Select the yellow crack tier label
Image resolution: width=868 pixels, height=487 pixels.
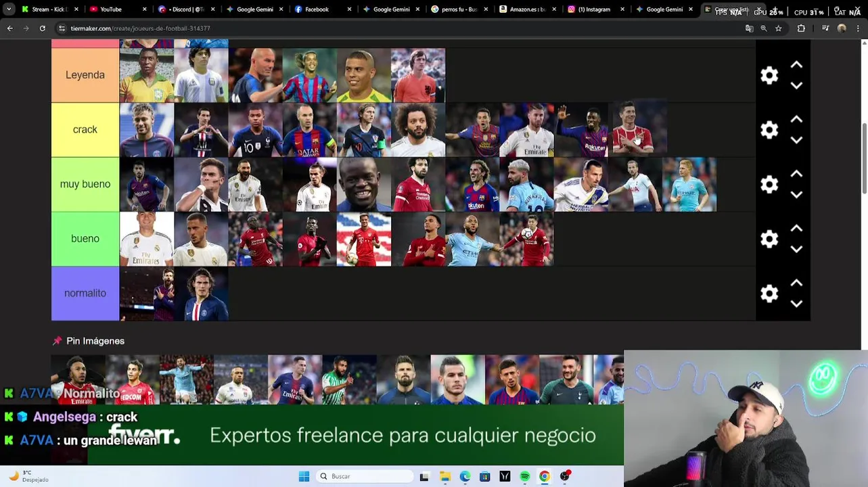[85, 130]
